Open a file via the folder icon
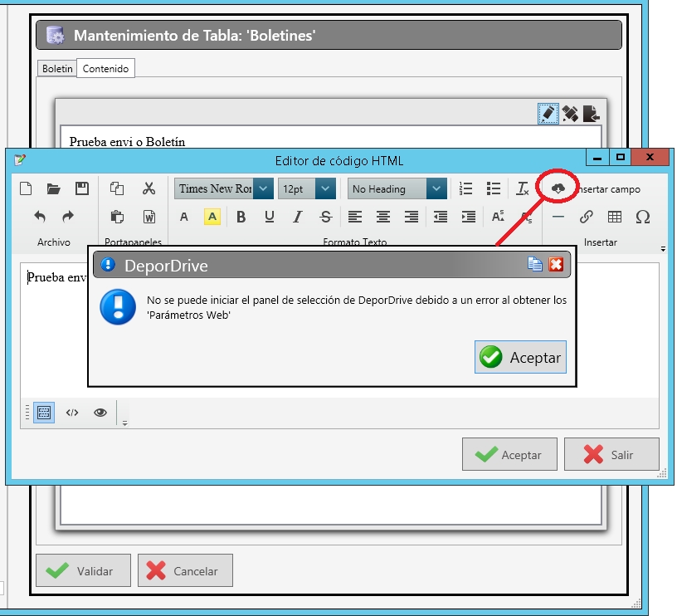 pos(54,188)
